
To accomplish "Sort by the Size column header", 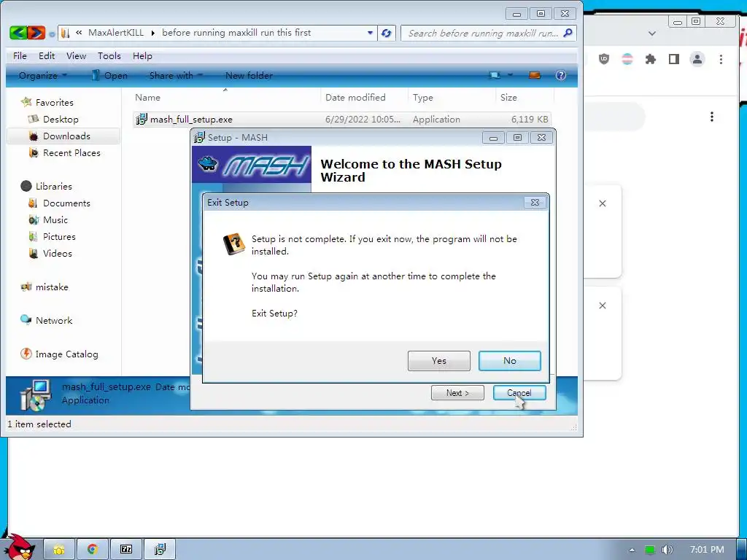I will (x=525, y=97).
